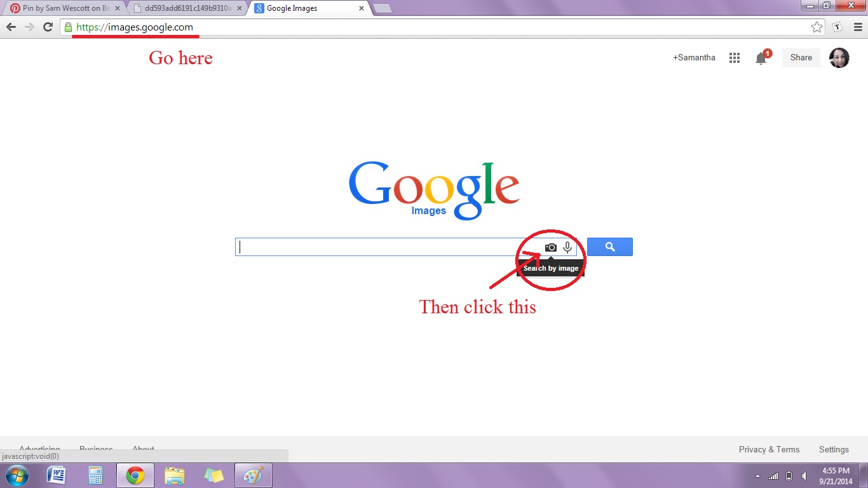Screen dimensions: 868x488
Task: Open the Windows Start menu
Action: [17, 475]
